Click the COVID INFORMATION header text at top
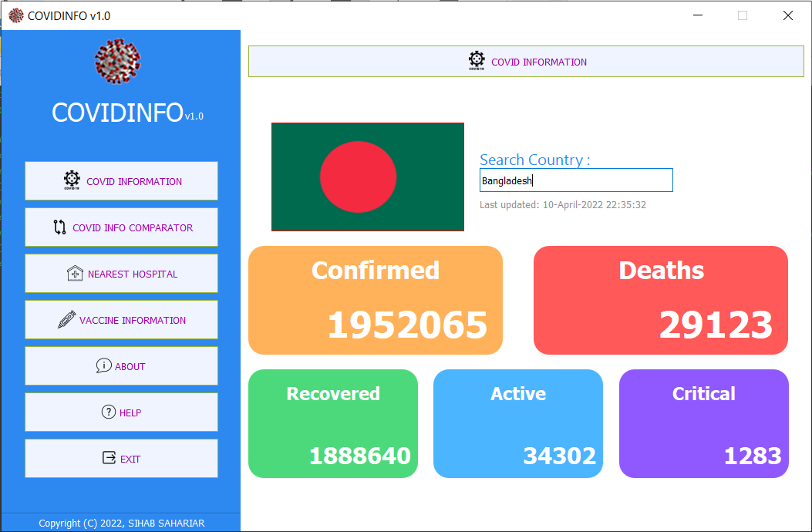The width and height of the screenshot is (812, 532). click(x=539, y=62)
